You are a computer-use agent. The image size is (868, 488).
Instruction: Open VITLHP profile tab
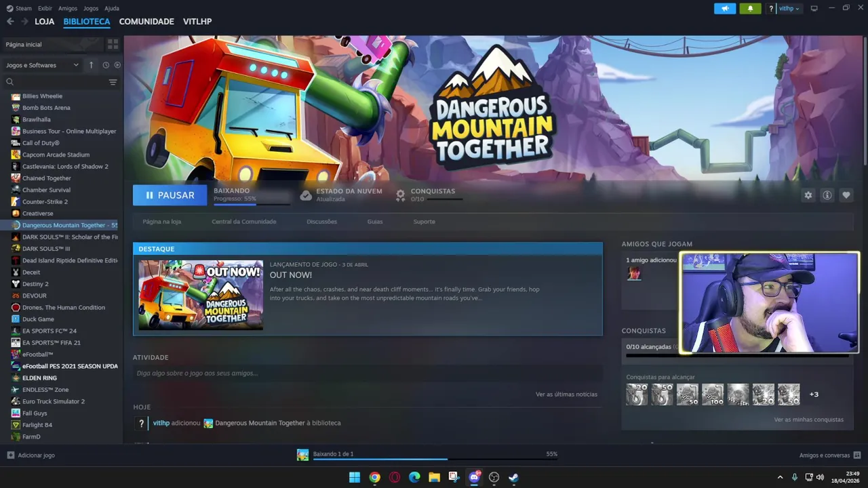click(197, 22)
